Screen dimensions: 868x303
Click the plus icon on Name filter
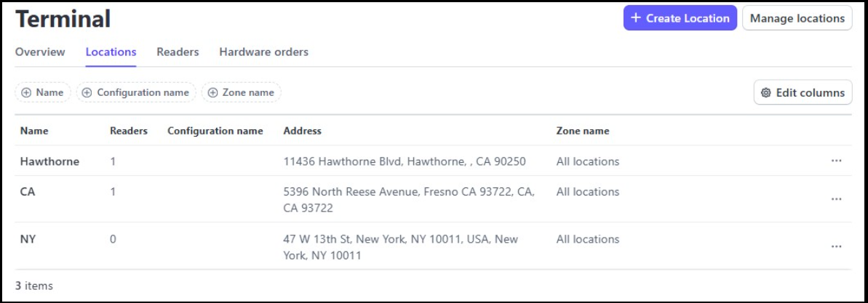(x=26, y=93)
